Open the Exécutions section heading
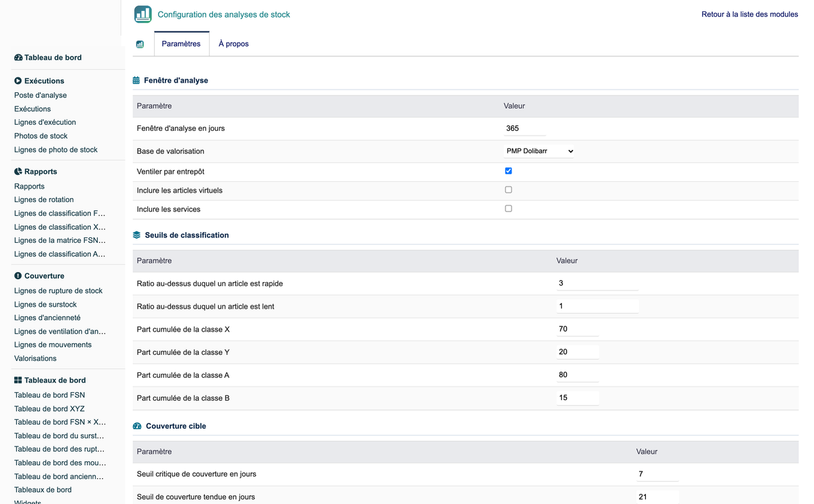The width and height of the screenshot is (814, 504). point(44,81)
